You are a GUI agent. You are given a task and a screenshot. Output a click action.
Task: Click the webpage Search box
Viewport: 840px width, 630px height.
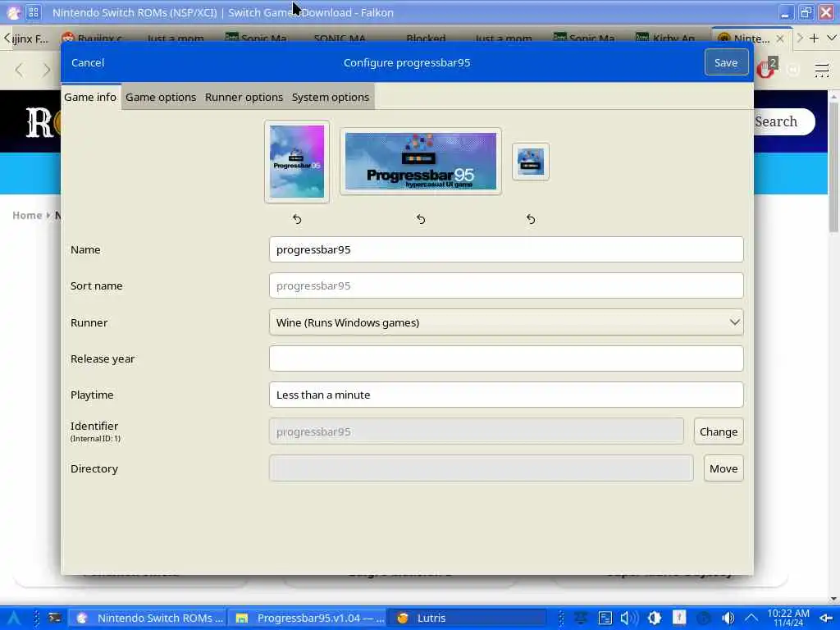tap(785, 121)
